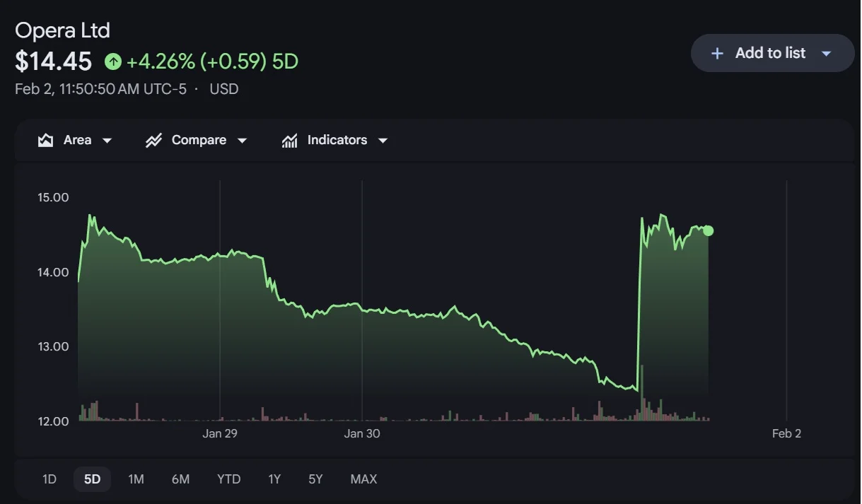This screenshot has height=504, width=862.
Task: Switch to the 1D time range
Action: tap(49, 479)
